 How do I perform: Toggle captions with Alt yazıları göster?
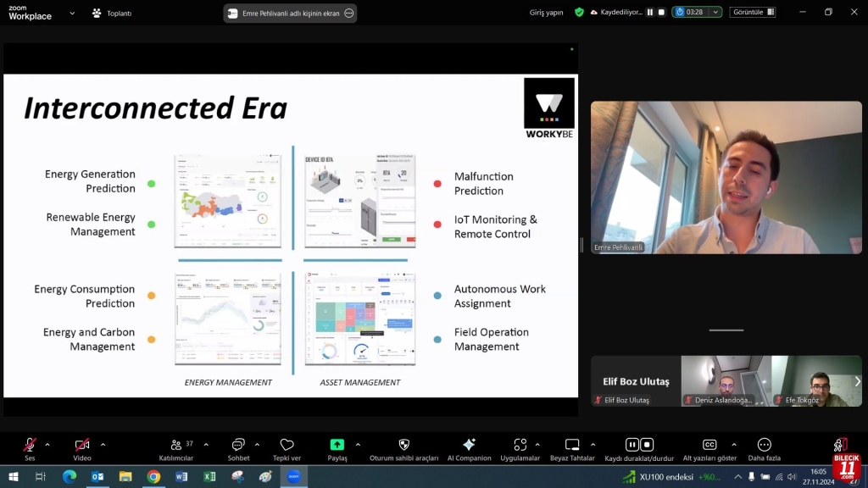click(709, 445)
